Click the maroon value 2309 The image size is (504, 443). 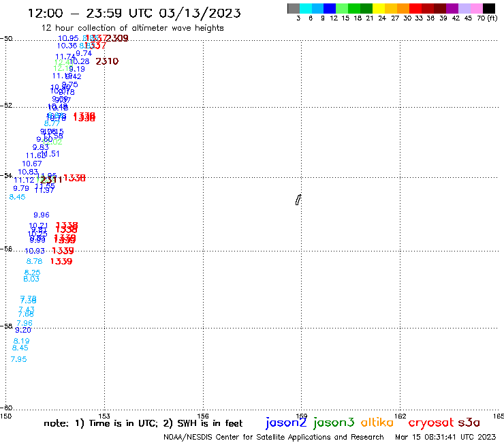pyautogui.click(x=117, y=38)
